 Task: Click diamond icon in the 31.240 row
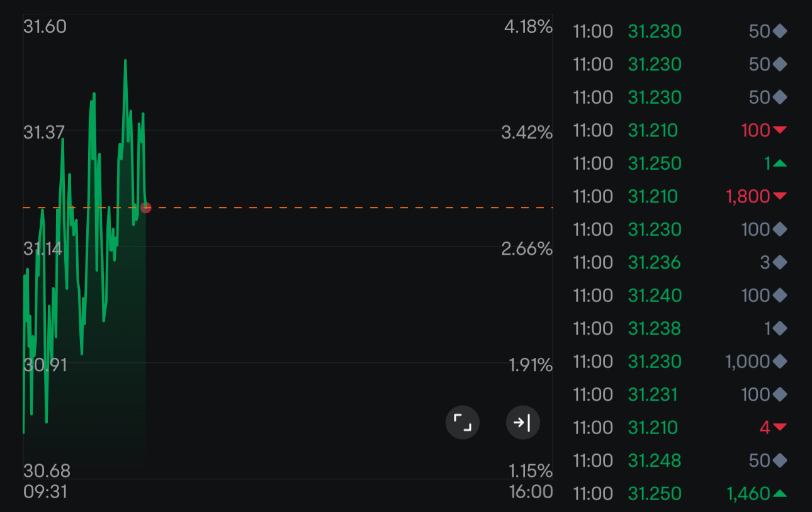(780, 296)
